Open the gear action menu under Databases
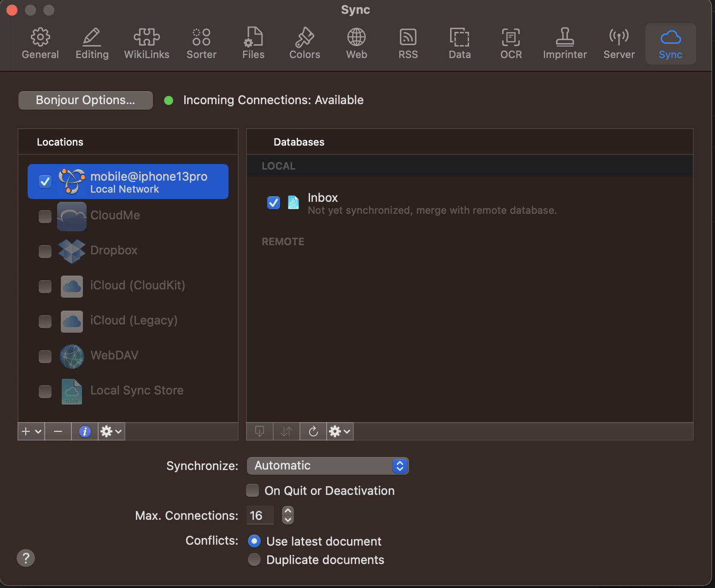 [x=340, y=431]
